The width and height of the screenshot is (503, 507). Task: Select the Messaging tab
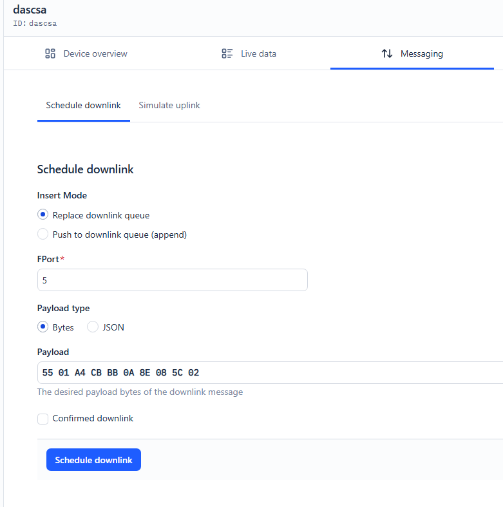coord(412,53)
